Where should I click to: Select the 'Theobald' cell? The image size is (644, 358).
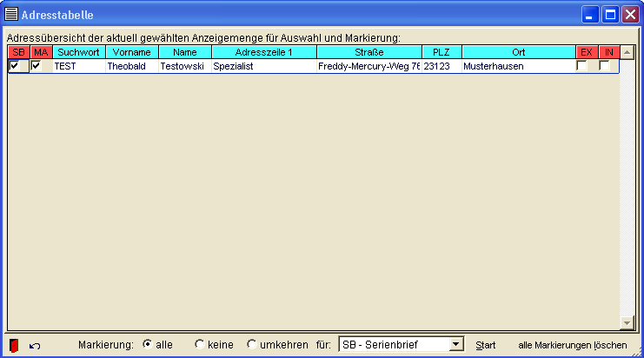(132, 66)
